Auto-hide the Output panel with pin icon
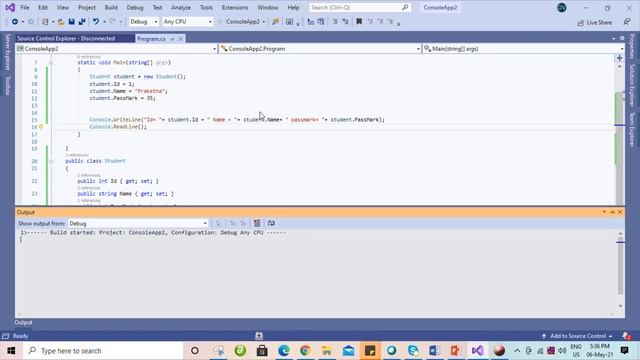Image resolution: width=640 pixels, height=360 pixels. 612,212
